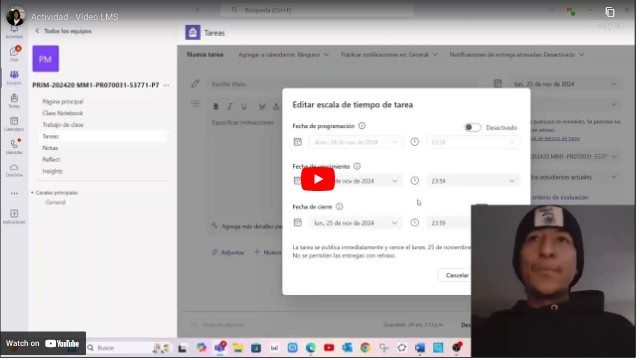Screen dimensions: 640x360
Task: Open the Calendario icon in the Teams sidebar
Action: coord(14,123)
